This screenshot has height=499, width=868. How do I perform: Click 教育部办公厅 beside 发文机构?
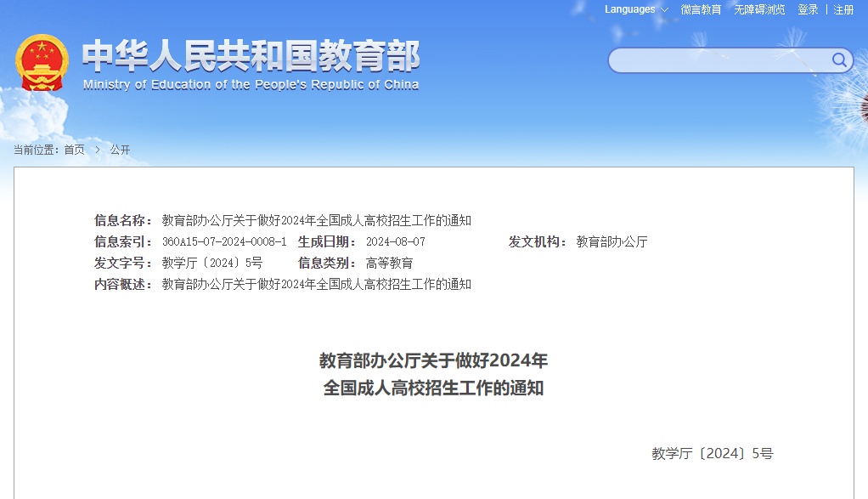tap(612, 241)
